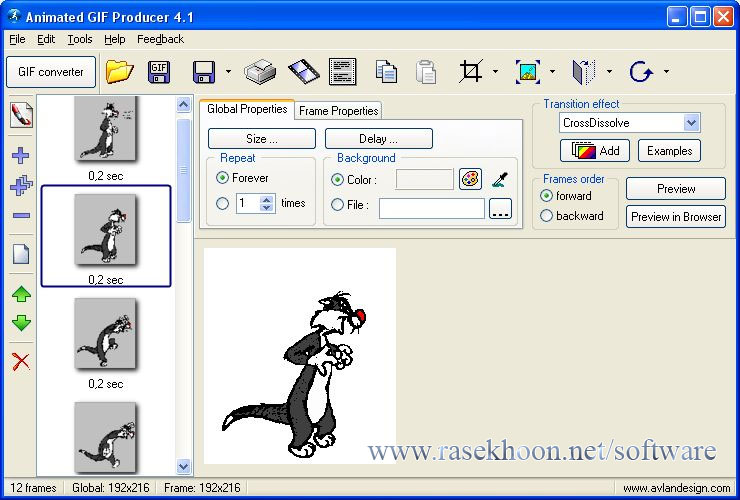Click the Delay... button

click(378, 139)
